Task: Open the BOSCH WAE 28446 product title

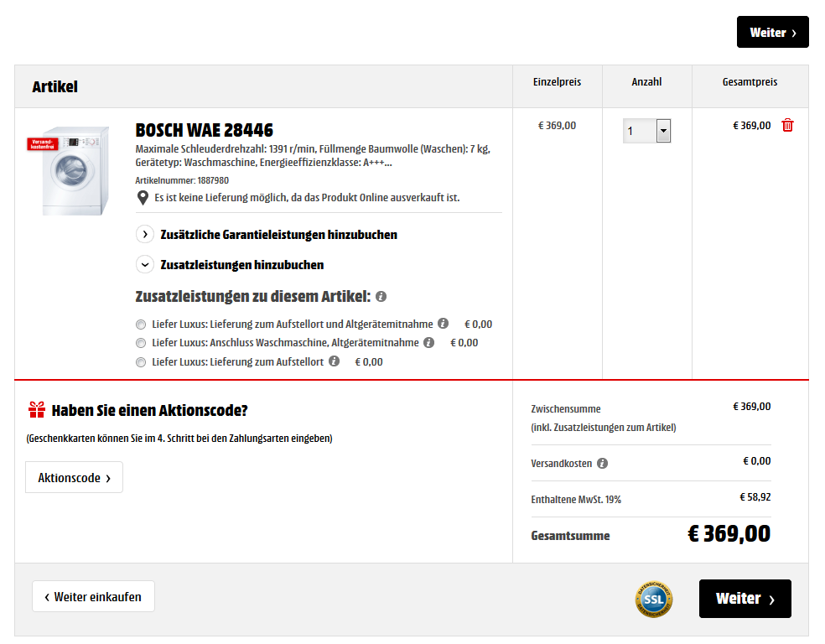Action: pyautogui.click(x=204, y=130)
